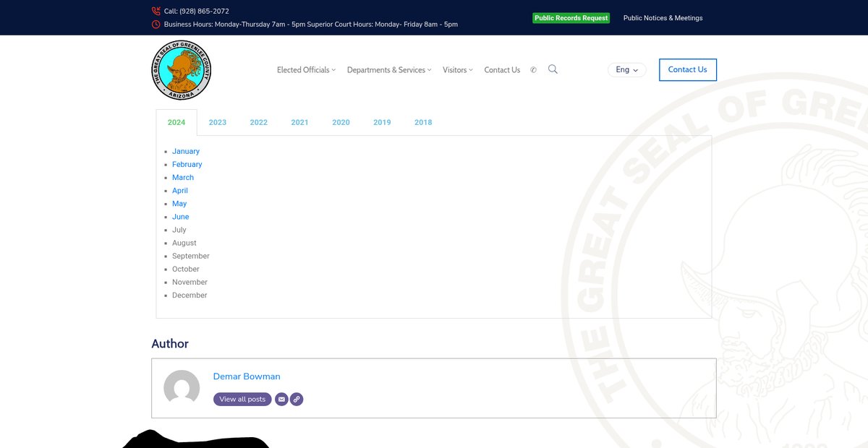Click the outlined Contact Us button
Screen dimensions: 868x448
point(688,69)
